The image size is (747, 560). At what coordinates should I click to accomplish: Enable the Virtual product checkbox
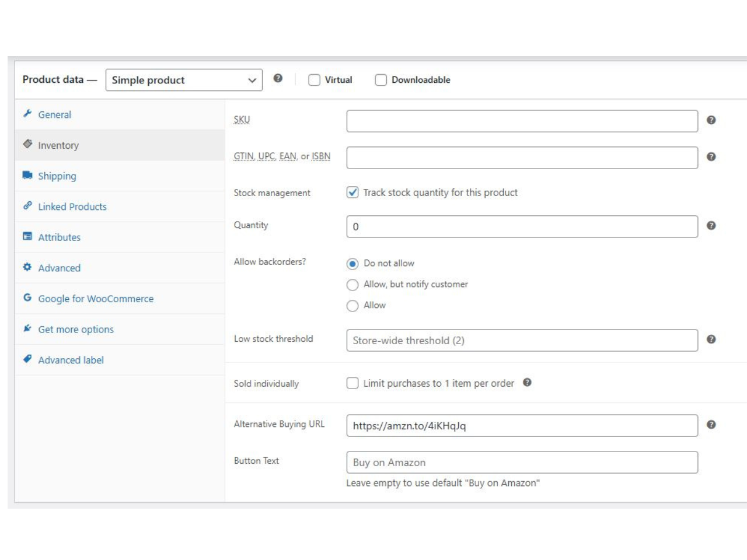(313, 80)
